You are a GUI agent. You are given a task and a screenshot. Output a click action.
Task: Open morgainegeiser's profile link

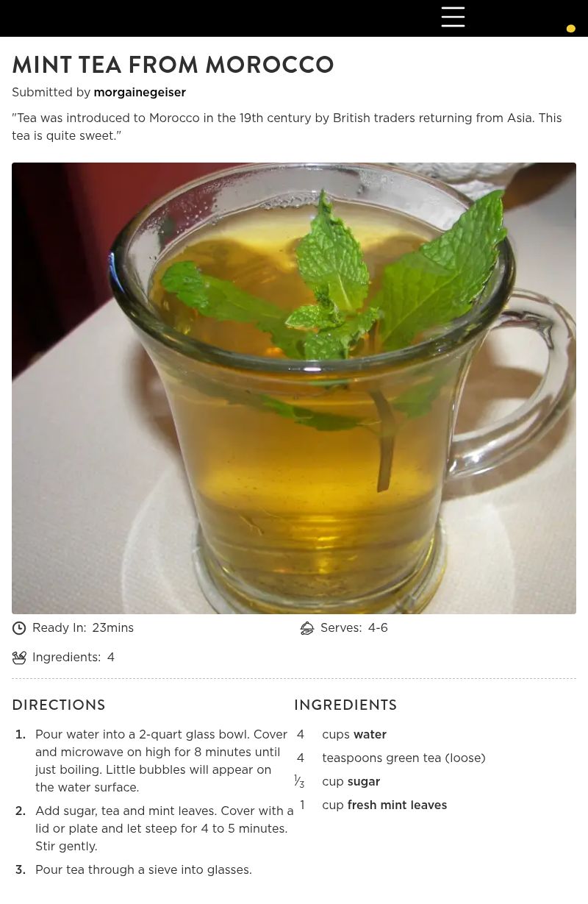(x=140, y=92)
